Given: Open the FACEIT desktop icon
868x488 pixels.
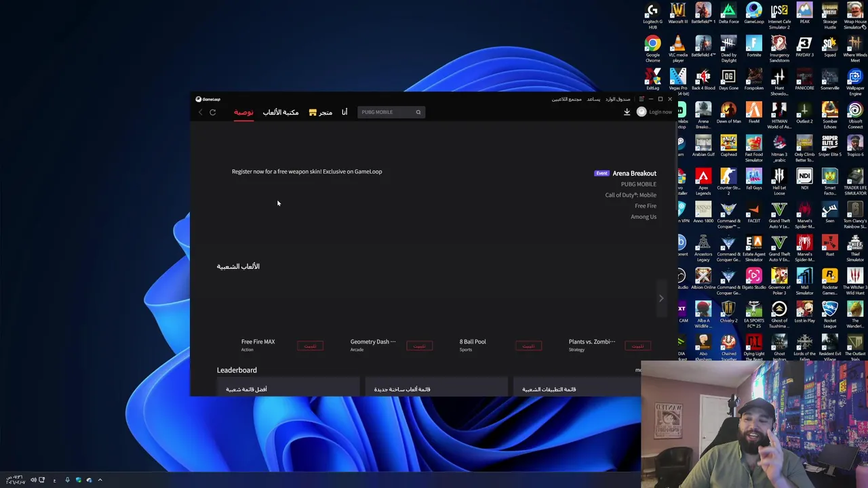Looking at the screenshot, I should point(753,213).
